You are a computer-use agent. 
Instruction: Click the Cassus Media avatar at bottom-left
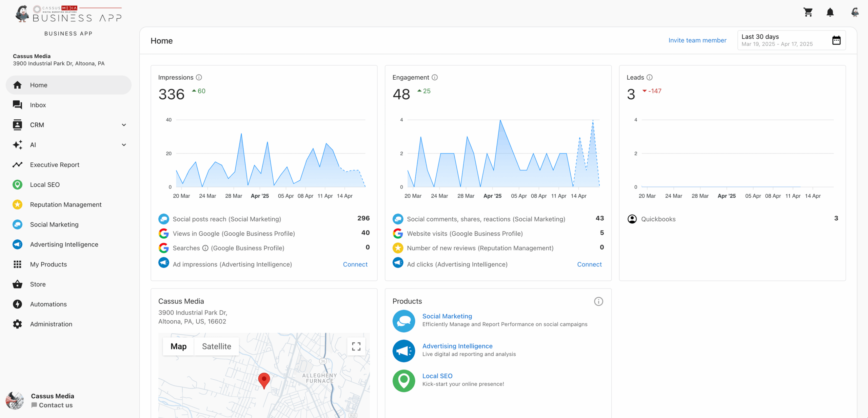15,400
